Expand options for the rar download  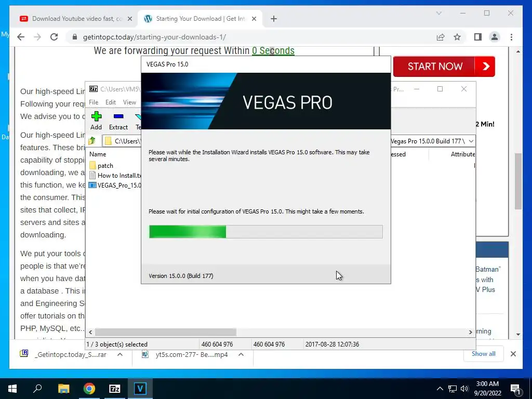(120, 354)
